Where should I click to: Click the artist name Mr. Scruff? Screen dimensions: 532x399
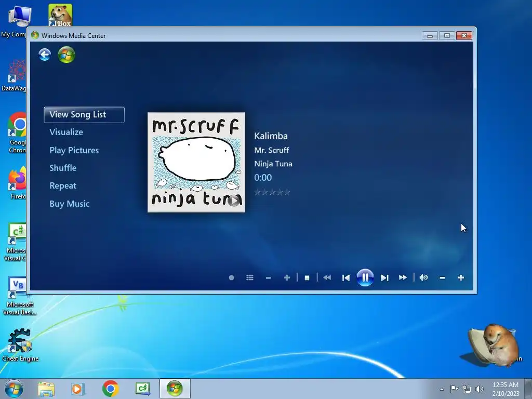click(x=271, y=150)
